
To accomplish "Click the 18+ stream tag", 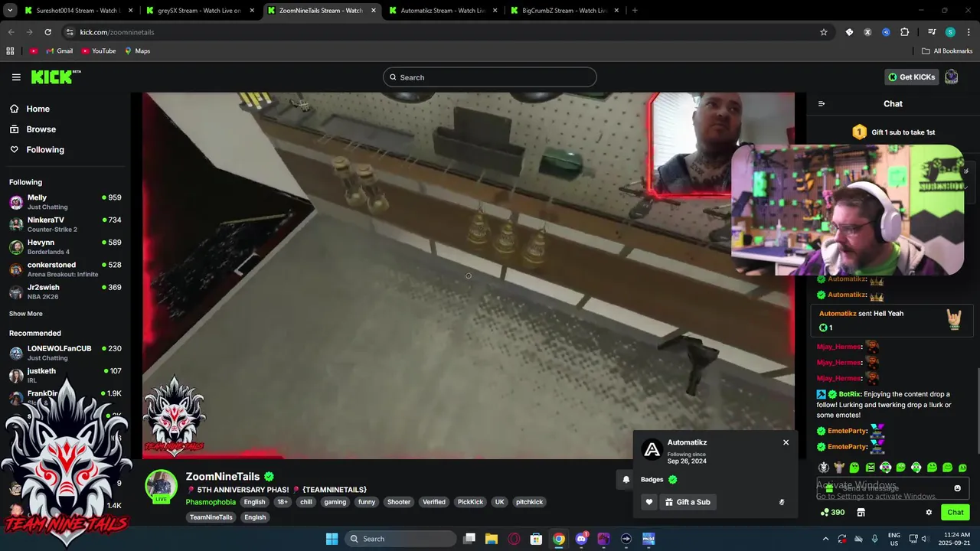I will [283, 502].
